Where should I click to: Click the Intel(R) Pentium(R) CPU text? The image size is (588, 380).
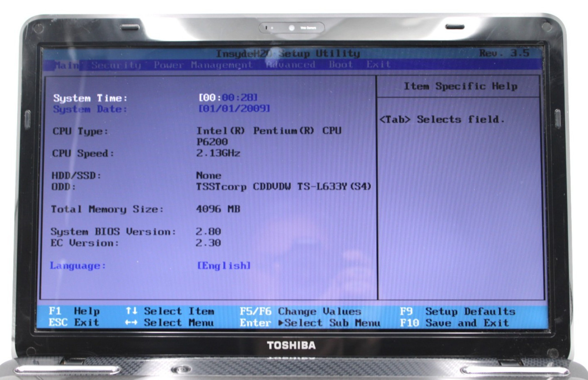click(x=269, y=131)
